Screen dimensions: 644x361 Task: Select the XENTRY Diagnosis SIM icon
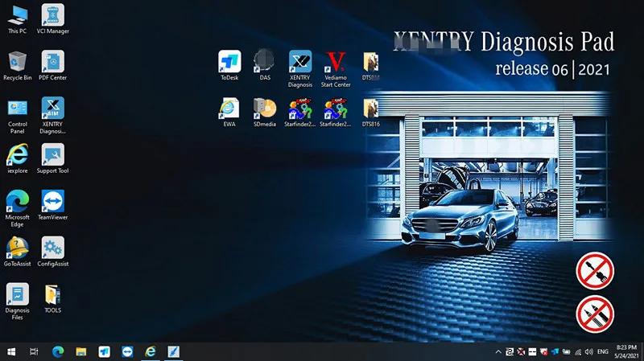coord(52,115)
